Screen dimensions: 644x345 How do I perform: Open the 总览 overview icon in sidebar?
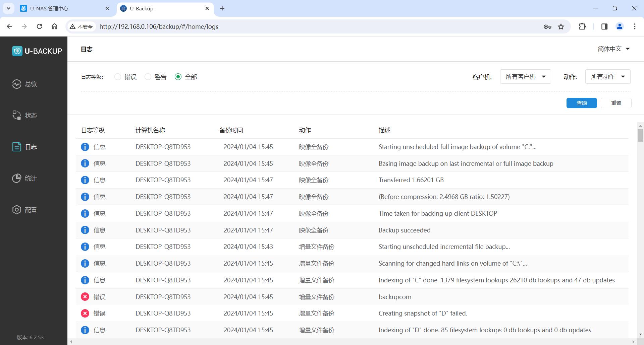[x=17, y=84]
